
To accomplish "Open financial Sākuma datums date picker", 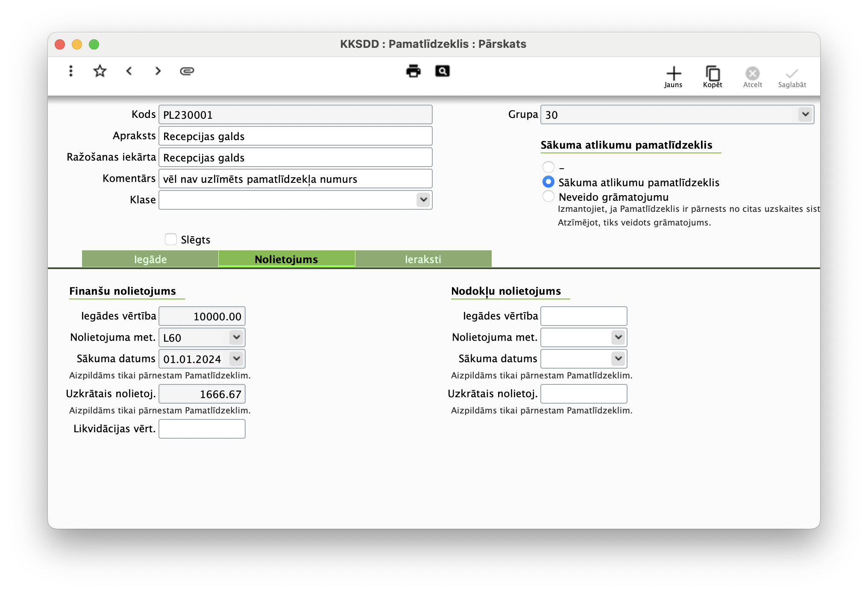I will (x=236, y=359).
